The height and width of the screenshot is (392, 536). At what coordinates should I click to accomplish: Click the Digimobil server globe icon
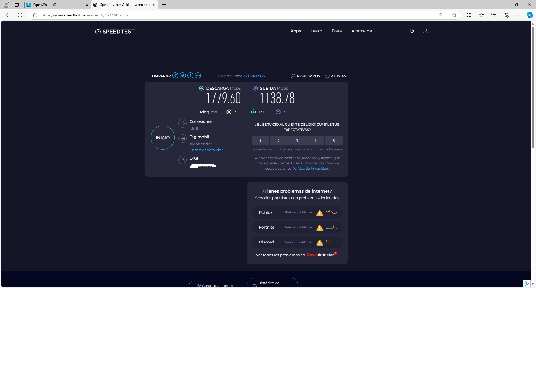tap(183, 138)
